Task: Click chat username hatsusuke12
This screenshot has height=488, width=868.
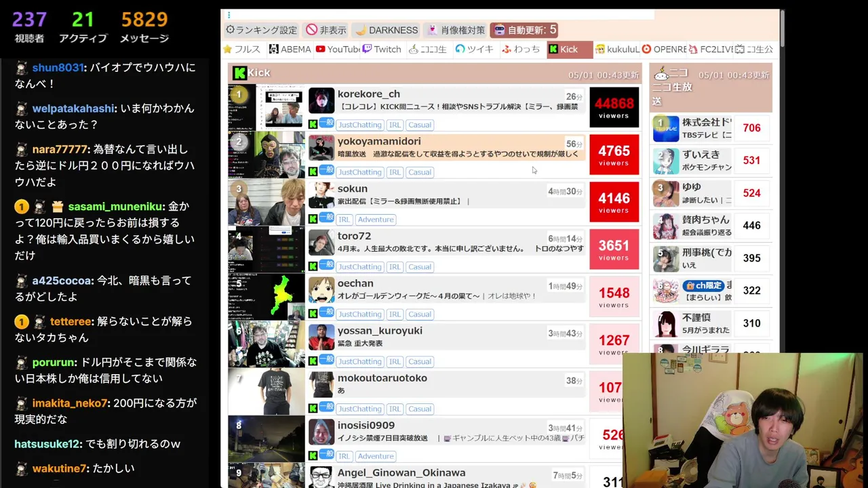Action: tap(47, 444)
